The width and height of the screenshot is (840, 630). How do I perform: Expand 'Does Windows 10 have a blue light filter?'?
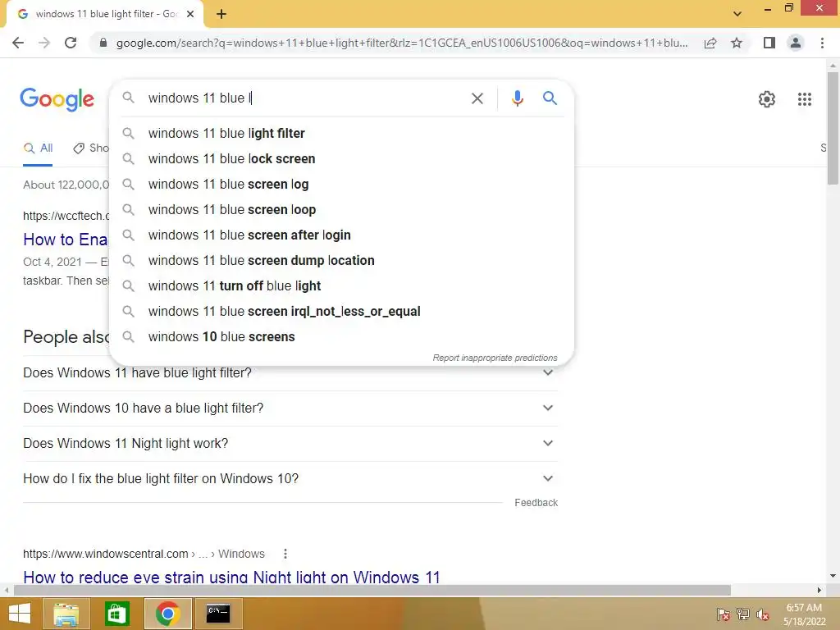(290, 409)
